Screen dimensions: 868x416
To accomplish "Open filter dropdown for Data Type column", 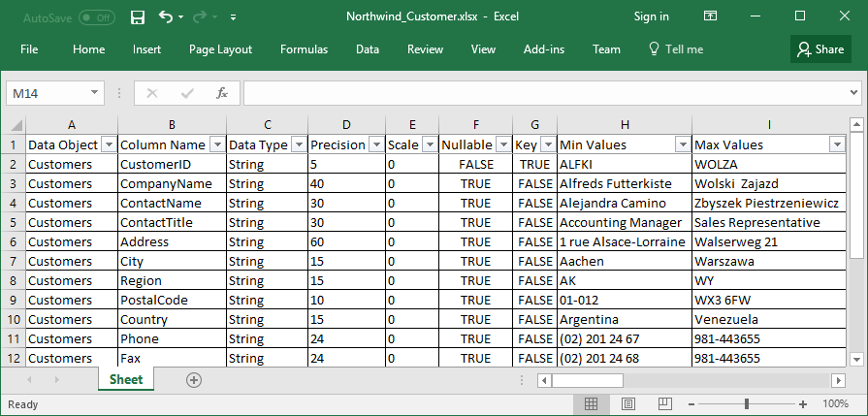I will (x=298, y=144).
